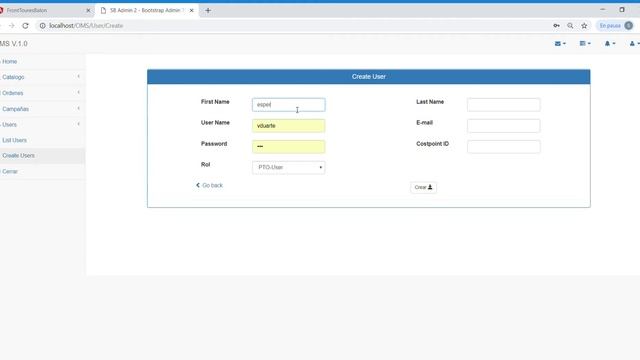
Task: Open saved password key icon
Action: point(556,26)
